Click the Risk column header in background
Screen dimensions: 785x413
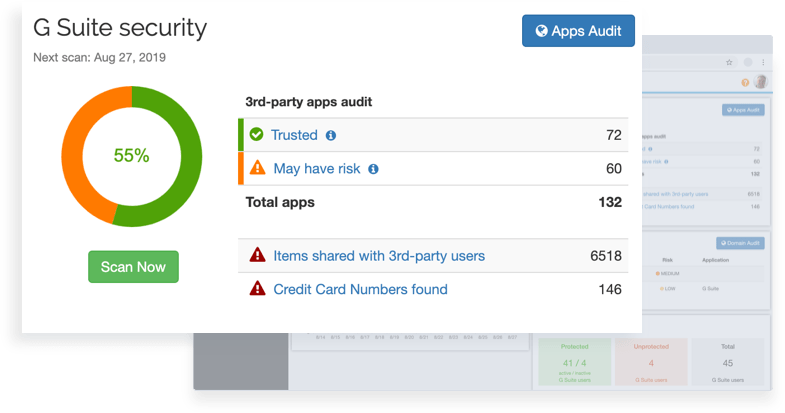tap(667, 260)
